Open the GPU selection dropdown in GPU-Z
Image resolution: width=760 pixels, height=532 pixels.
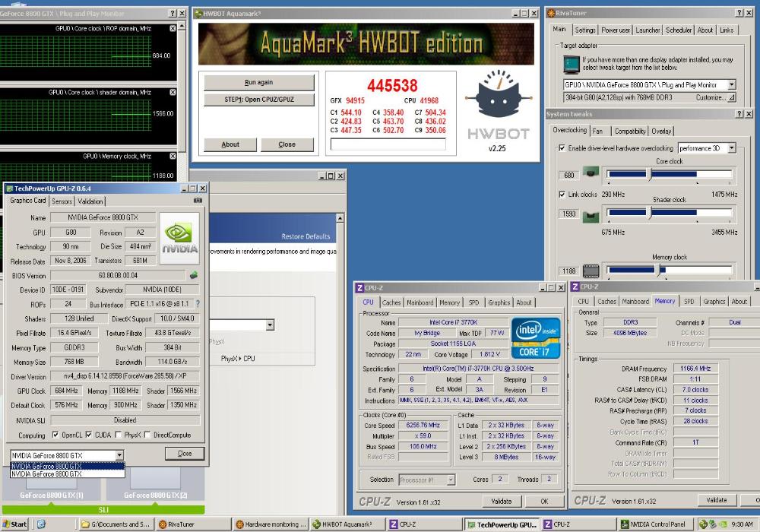(119, 455)
